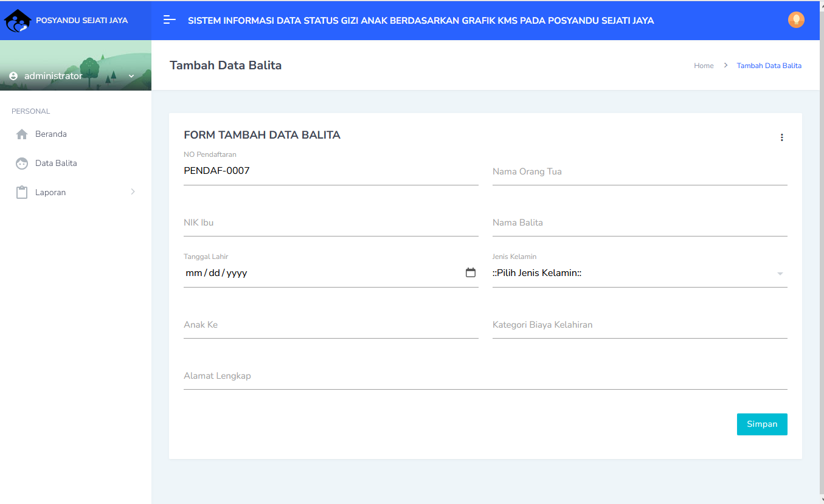
Task: Click the Posyandu logo icon
Action: click(17, 21)
